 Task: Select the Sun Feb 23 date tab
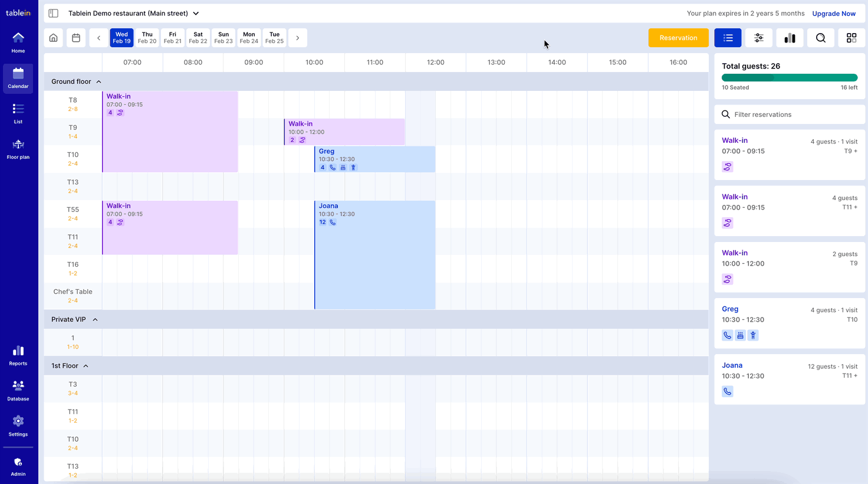tap(223, 38)
